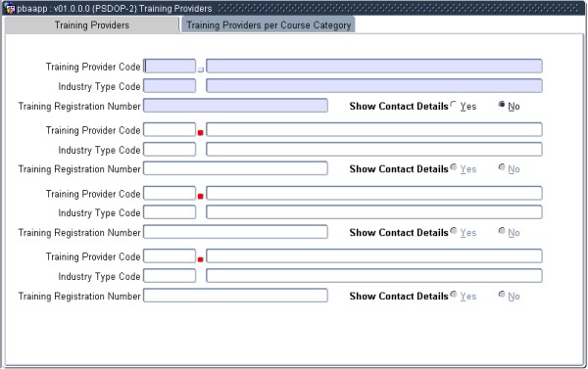Click the pbaapp window title bar icon
Viewport: 588px width, 369px height.
(9, 8)
